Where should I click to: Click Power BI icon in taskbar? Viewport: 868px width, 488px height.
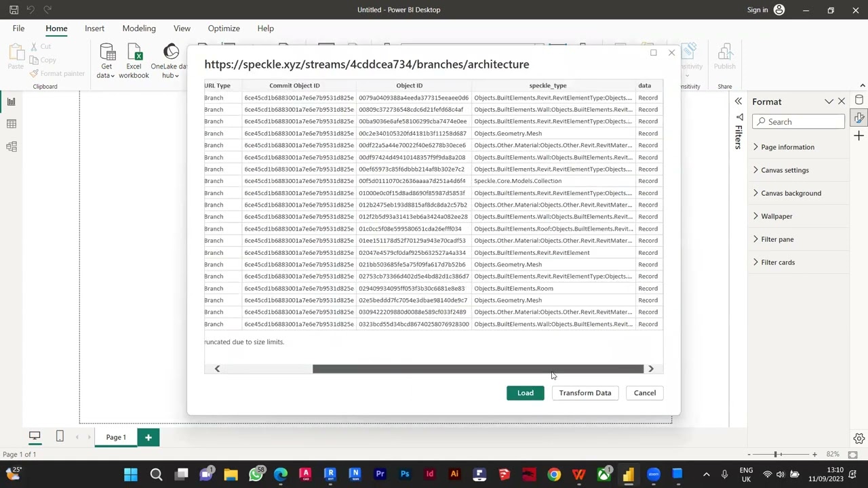[x=629, y=474]
